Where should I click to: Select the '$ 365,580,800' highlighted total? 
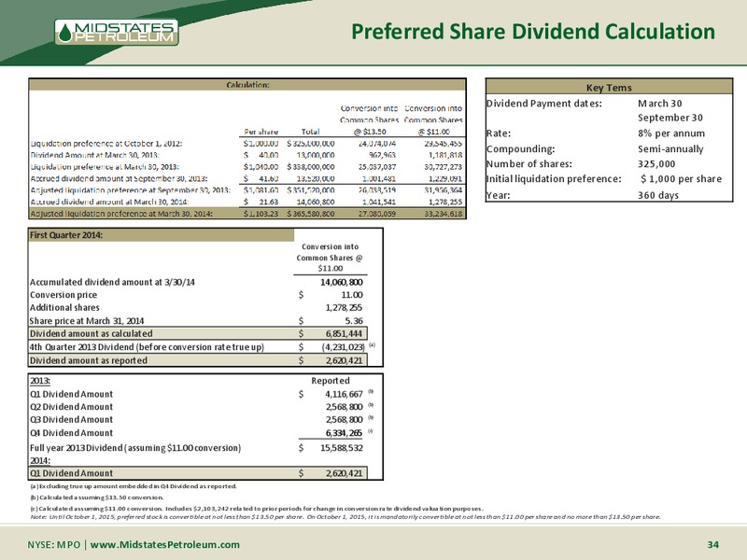tap(311, 214)
